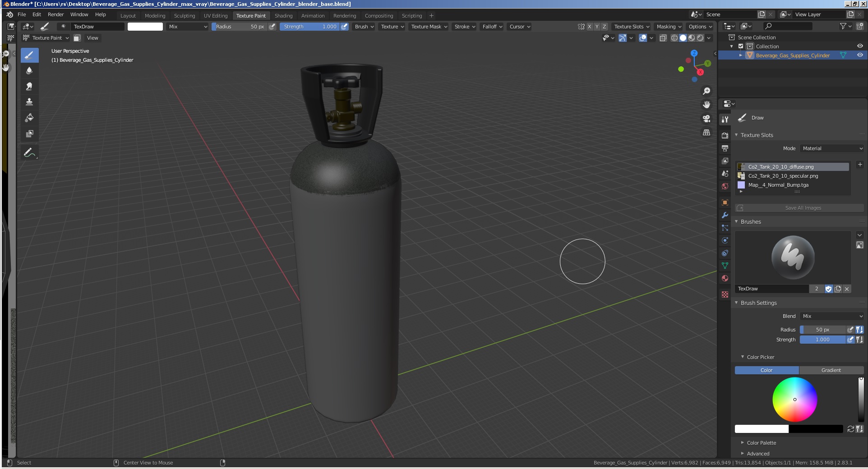Add a new texture slot with plus
The width and height of the screenshot is (868, 469).
point(860,165)
